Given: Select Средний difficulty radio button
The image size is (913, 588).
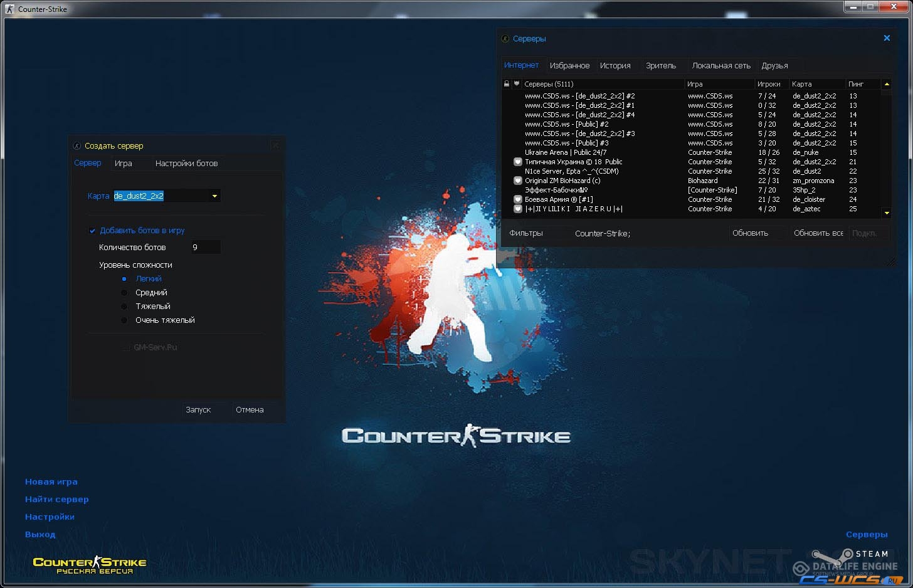Looking at the screenshot, I should click(124, 293).
